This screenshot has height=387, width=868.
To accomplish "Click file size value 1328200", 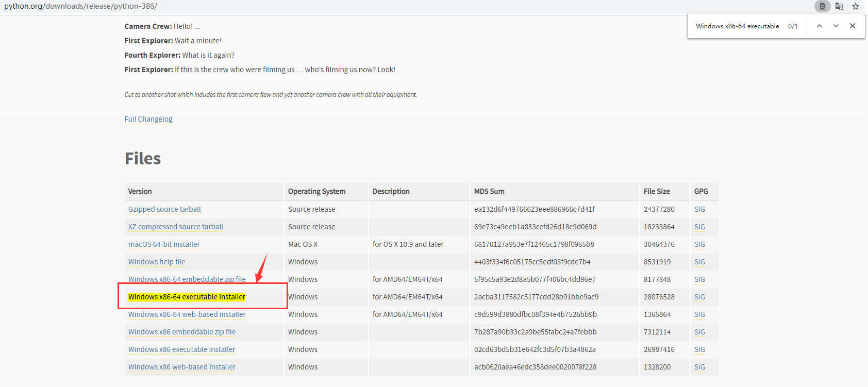I will (x=657, y=367).
